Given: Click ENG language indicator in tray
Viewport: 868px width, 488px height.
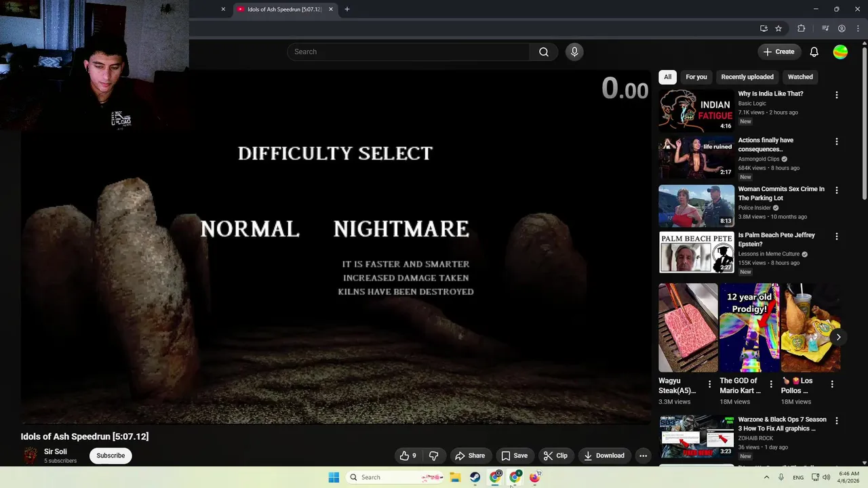Looking at the screenshot, I should [x=798, y=477].
